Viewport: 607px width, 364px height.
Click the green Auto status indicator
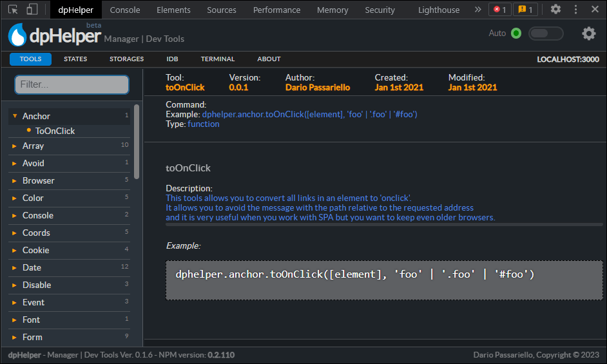[516, 34]
